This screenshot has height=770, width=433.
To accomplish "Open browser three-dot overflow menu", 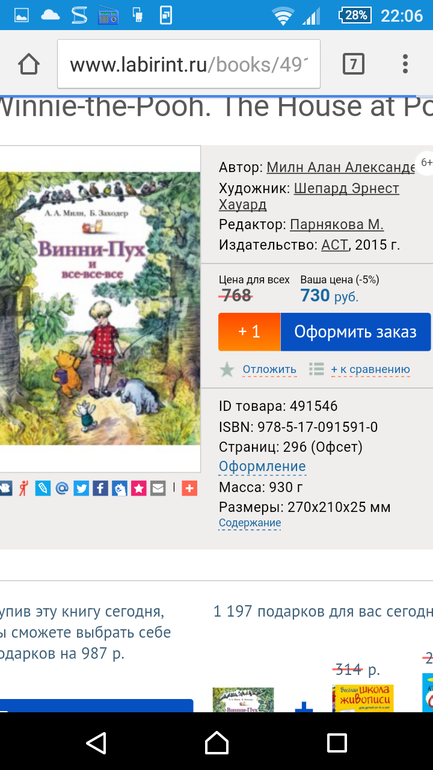I will 405,64.
